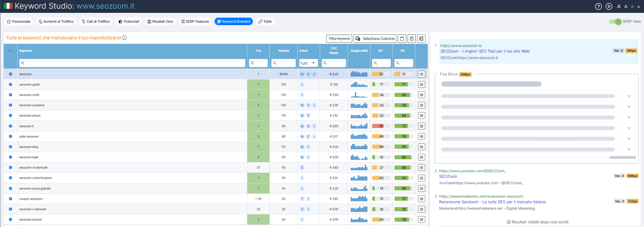Click the seozoom seasonality bar chart

click(359, 74)
